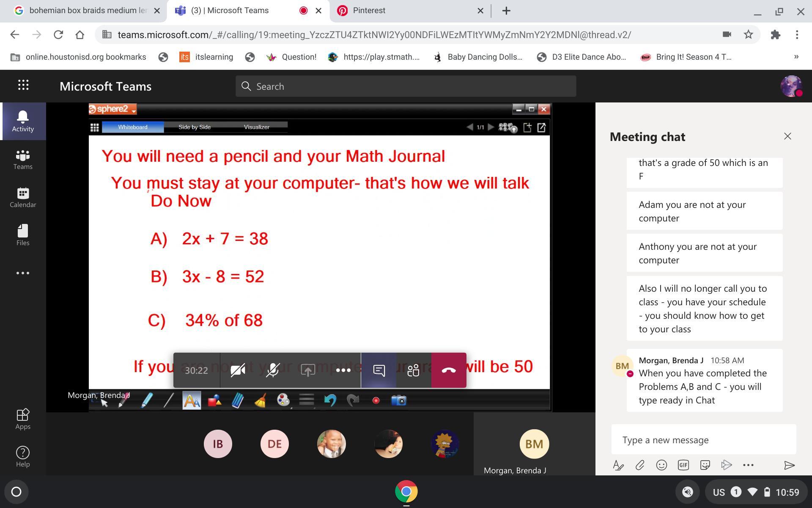Open the Activity bell in sidebar
Image resolution: width=812 pixels, height=508 pixels.
23,121
